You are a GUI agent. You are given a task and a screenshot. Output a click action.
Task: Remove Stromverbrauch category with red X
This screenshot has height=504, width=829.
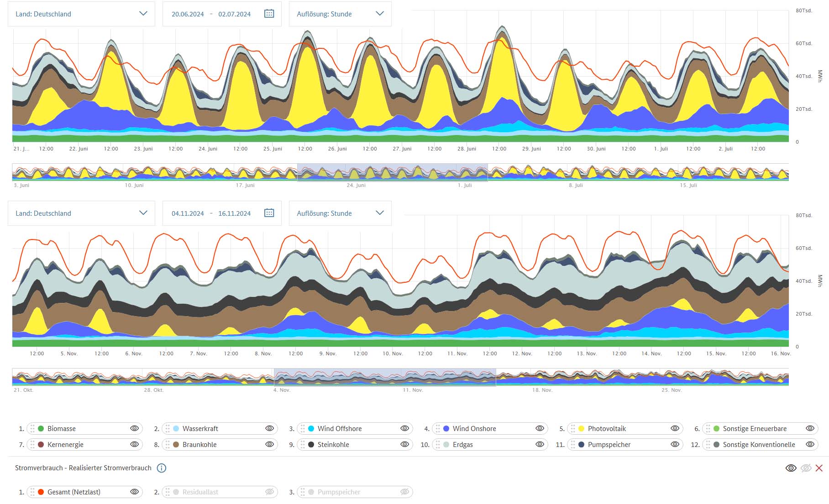pos(819,468)
